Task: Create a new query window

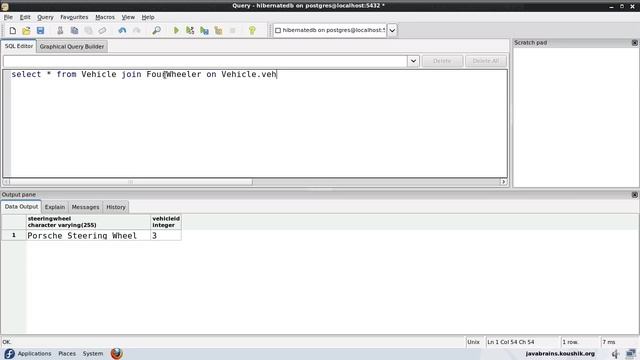Action: coord(12,31)
